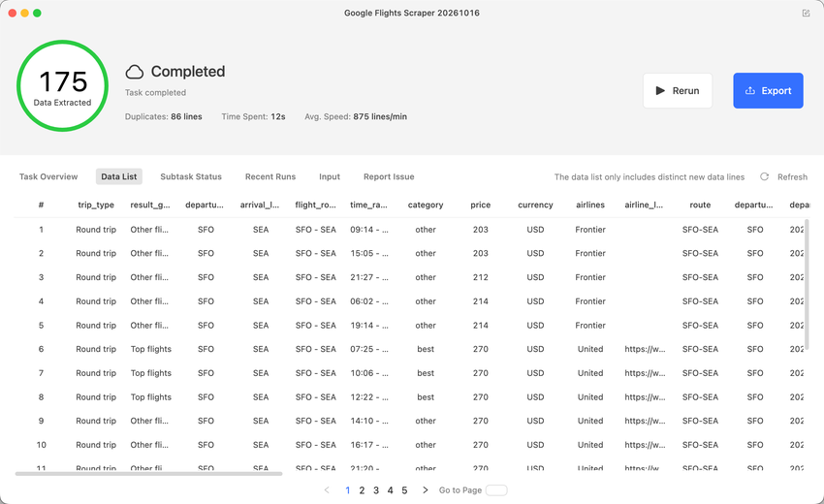Click the cloud icon next to Completed
The height and width of the screenshot is (504, 824).
(135, 72)
